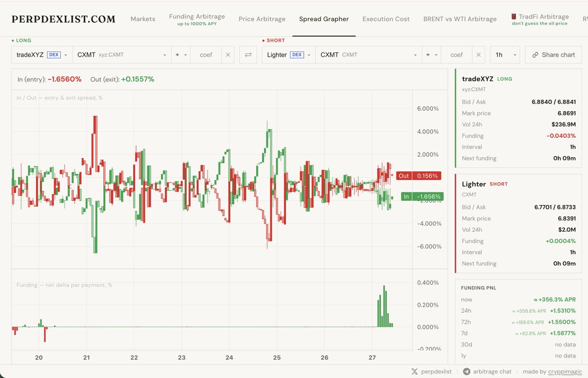This screenshot has width=588, height=378.
Task: Open BRENT vs WTI Arbitrage tab
Action: pyautogui.click(x=460, y=19)
